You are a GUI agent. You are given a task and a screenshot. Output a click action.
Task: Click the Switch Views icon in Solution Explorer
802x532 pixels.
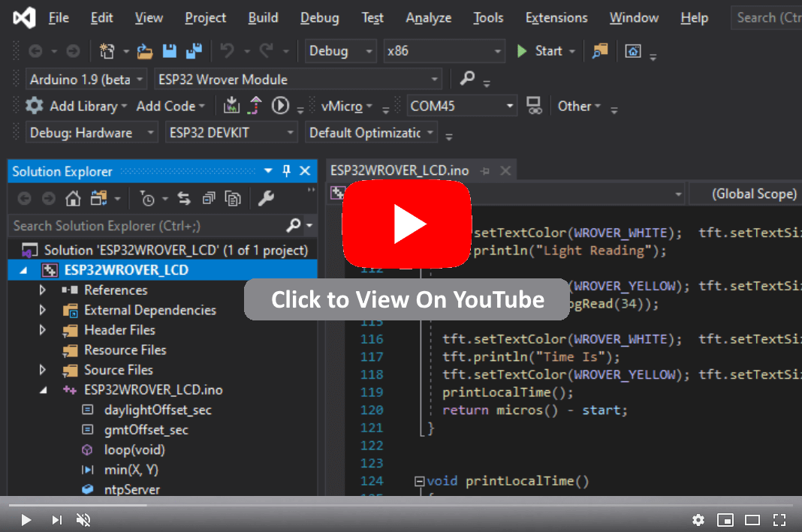[x=98, y=198]
